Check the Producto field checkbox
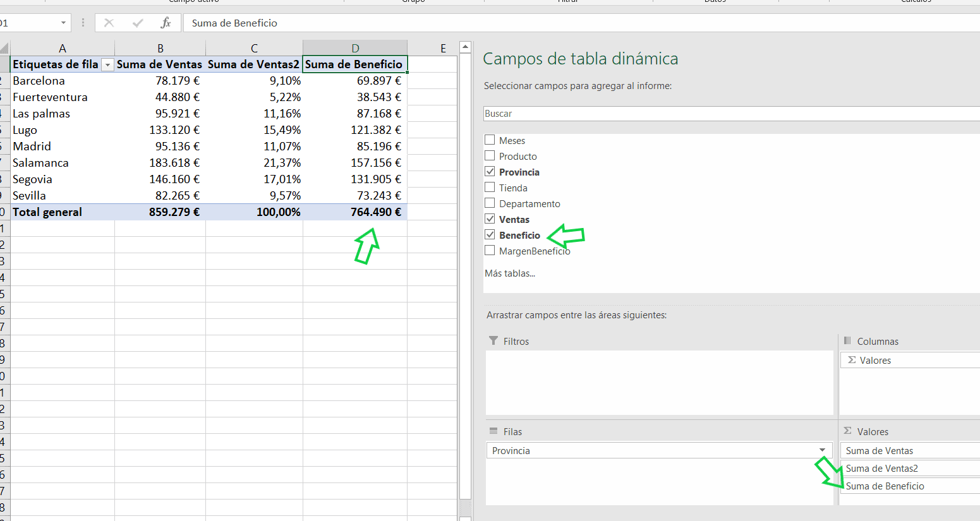The height and width of the screenshot is (521, 980). click(490, 156)
